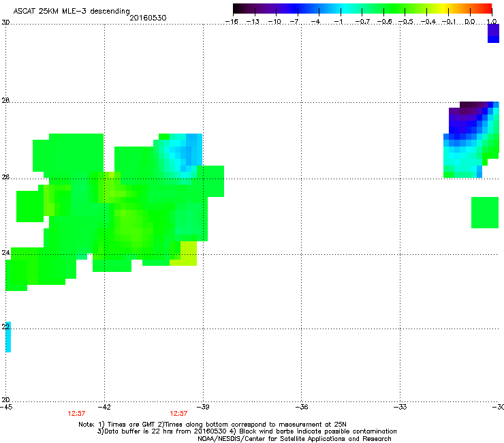Click the -0.5 color scale label

tap(406, 22)
